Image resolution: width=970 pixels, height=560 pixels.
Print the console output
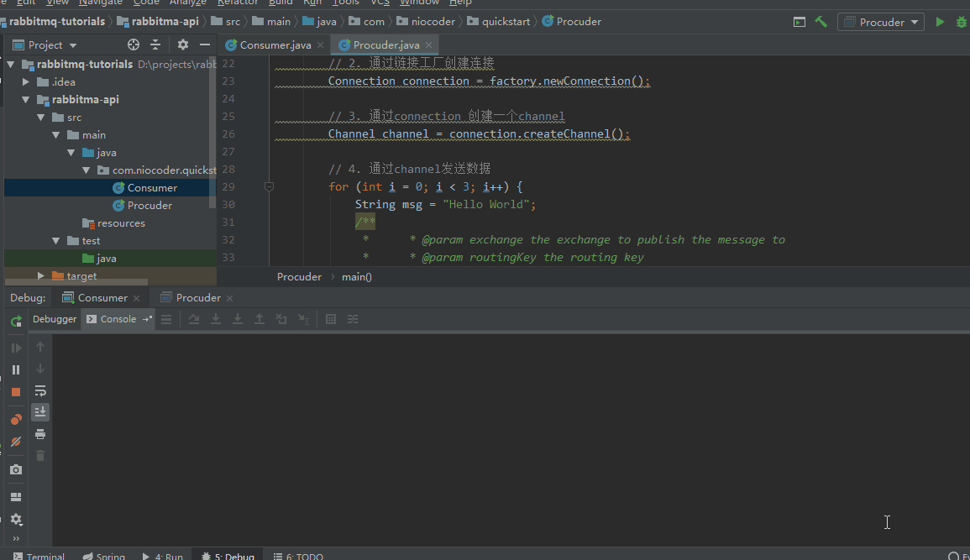[x=40, y=434]
